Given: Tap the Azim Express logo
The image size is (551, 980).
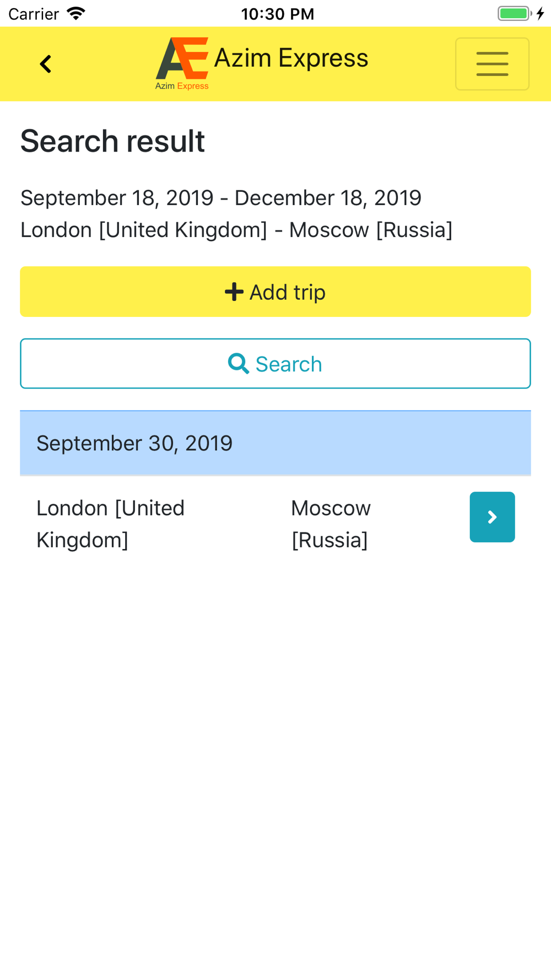Looking at the screenshot, I should point(182,63).
